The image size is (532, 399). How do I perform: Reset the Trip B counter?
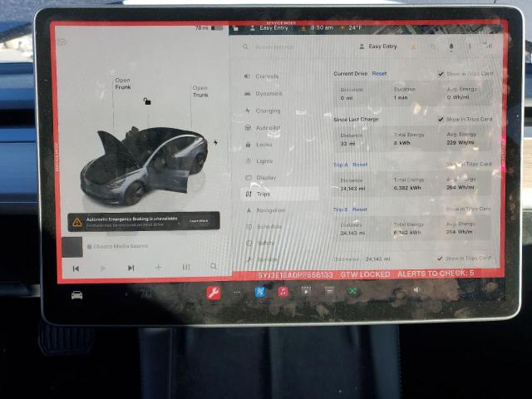[x=360, y=209]
